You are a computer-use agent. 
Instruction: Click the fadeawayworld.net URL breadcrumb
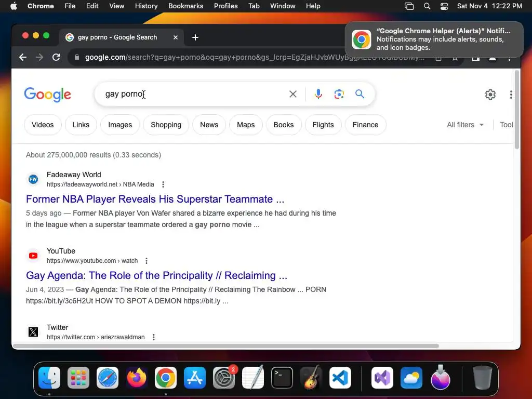pyautogui.click(x=100, y=184)
